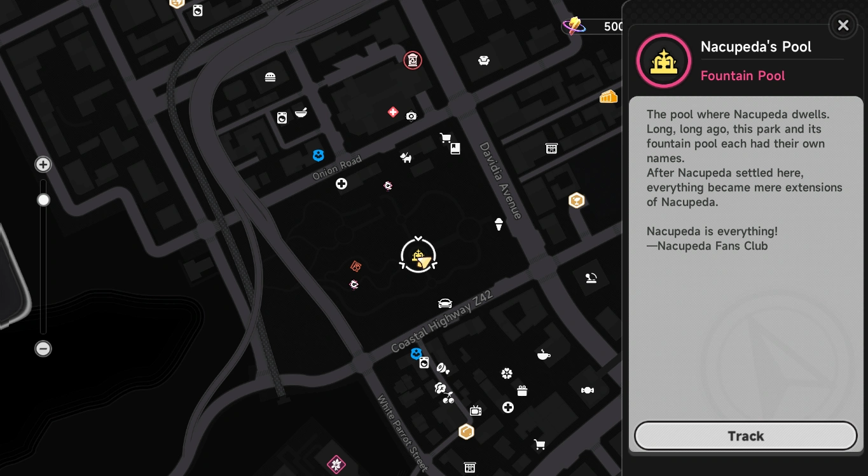Click the storefront icon at map bottom edge

470,467
